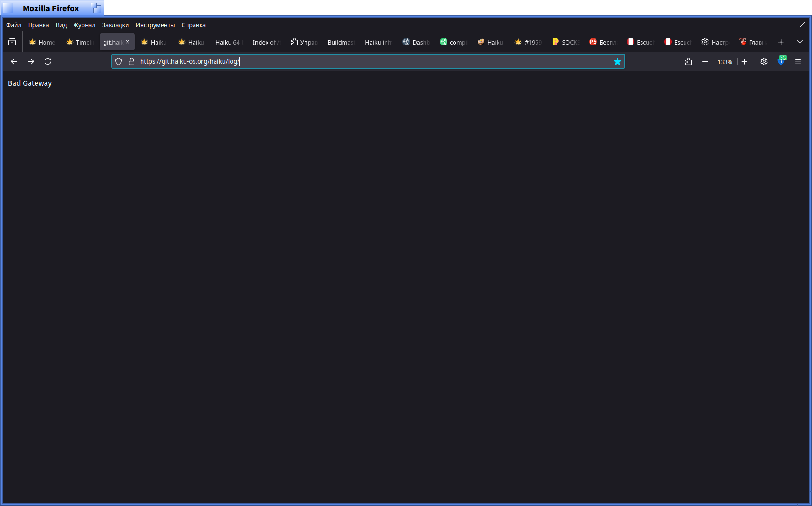Open the hamburger application menu
This screenshot has width=812, height=506.
pos(798,61)
